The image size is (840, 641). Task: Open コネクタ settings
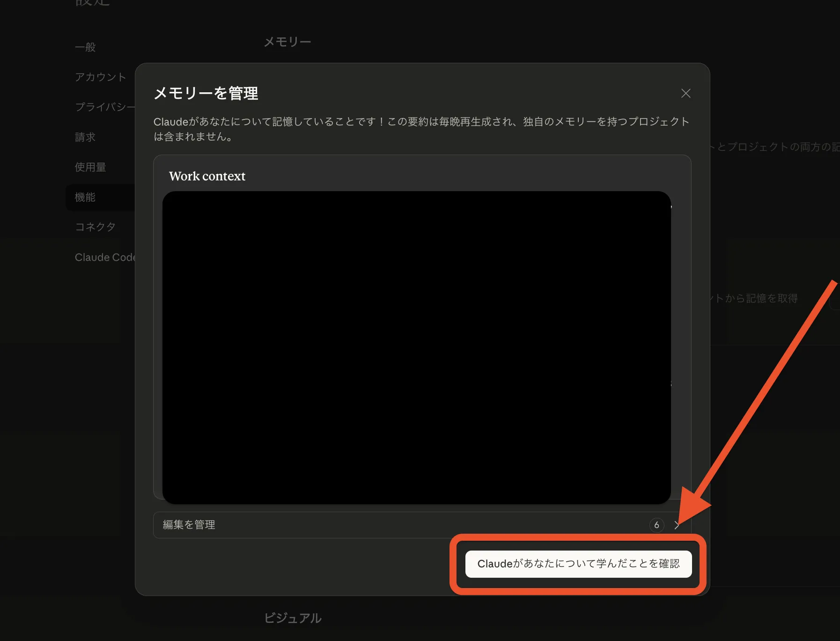click(95, 227)
